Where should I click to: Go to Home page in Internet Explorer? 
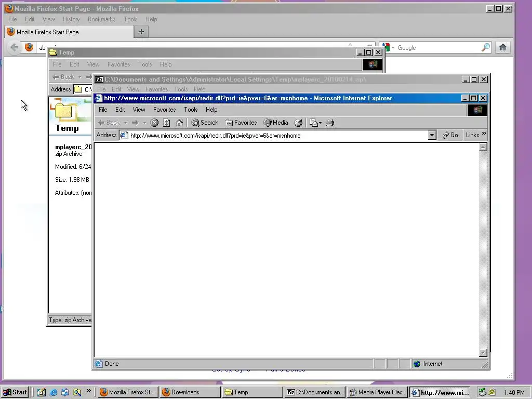[x=179, y=123]
